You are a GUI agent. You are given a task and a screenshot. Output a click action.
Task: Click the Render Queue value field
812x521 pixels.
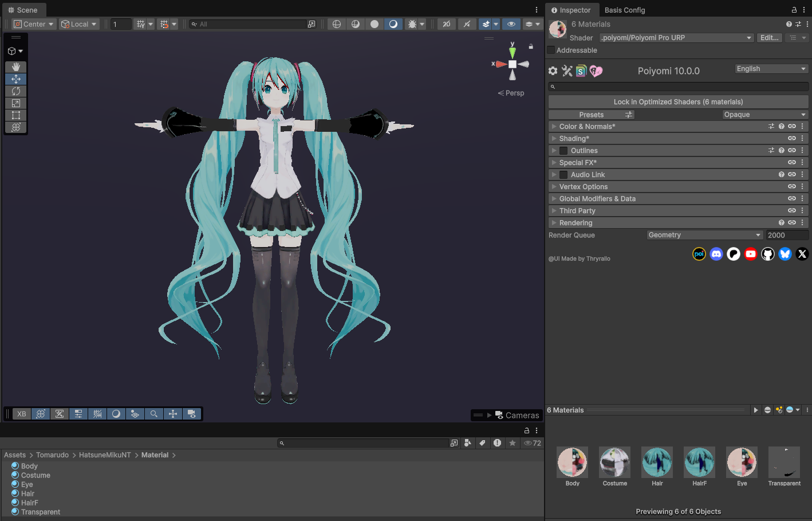coord(787,235)
